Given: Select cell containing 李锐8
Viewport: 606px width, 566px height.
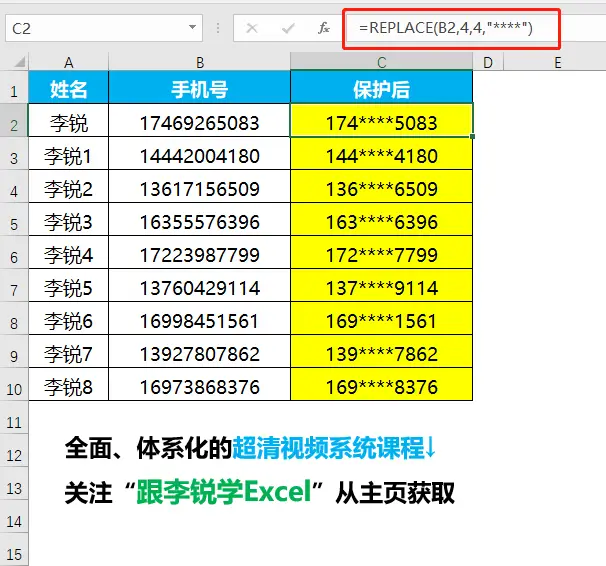Looking at the screenshot, I should [x=68, y=384].
